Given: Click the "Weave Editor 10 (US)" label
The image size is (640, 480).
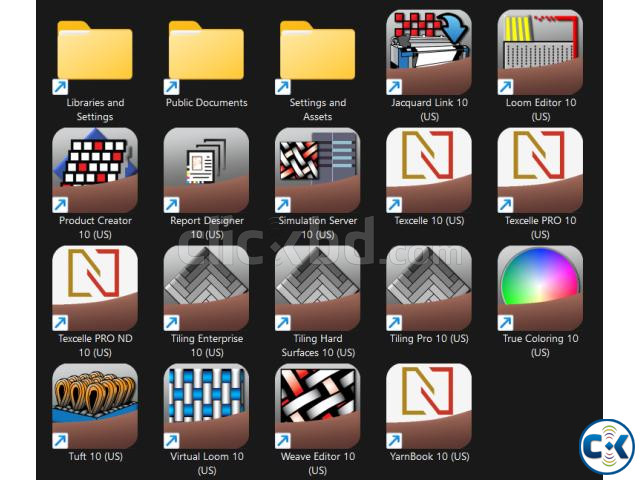Looking at the screenshot, I should coord(318,463).
